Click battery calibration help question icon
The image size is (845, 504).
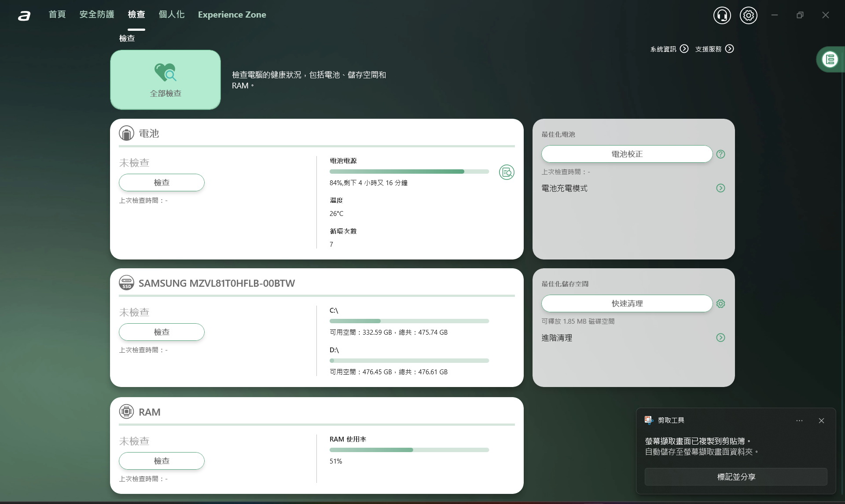pyautogui.click(x=720, y=154)
